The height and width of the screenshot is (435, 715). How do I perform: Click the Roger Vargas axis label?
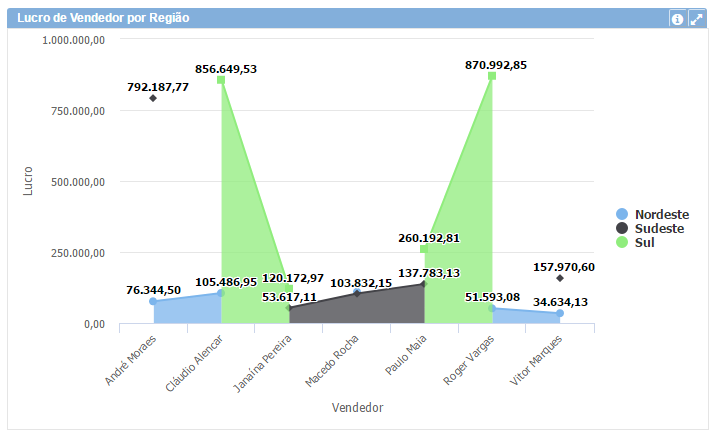click(x=468, y=360)
